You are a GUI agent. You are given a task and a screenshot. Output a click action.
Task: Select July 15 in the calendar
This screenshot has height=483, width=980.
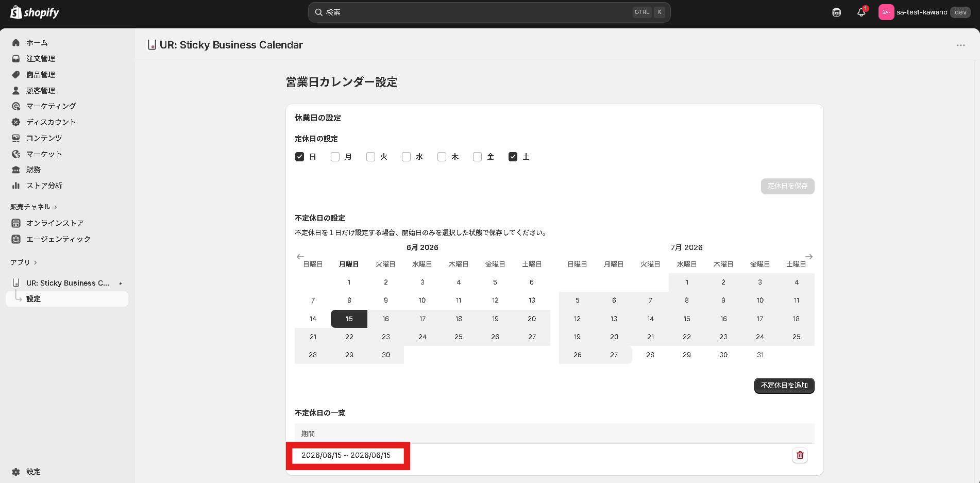(687, 319)
